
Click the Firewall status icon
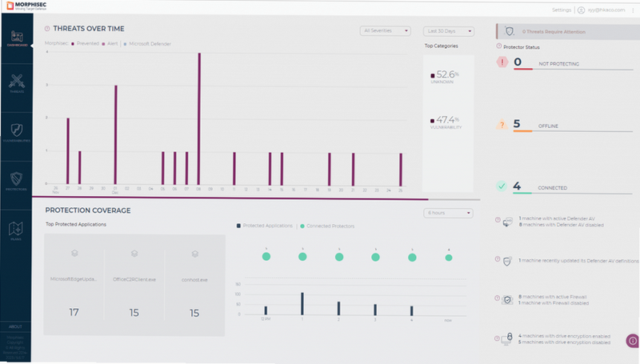point(507,300)
